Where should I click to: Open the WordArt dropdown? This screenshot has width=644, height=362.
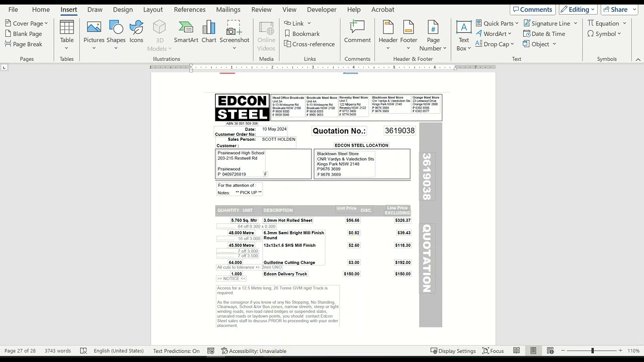coord(510,34)
